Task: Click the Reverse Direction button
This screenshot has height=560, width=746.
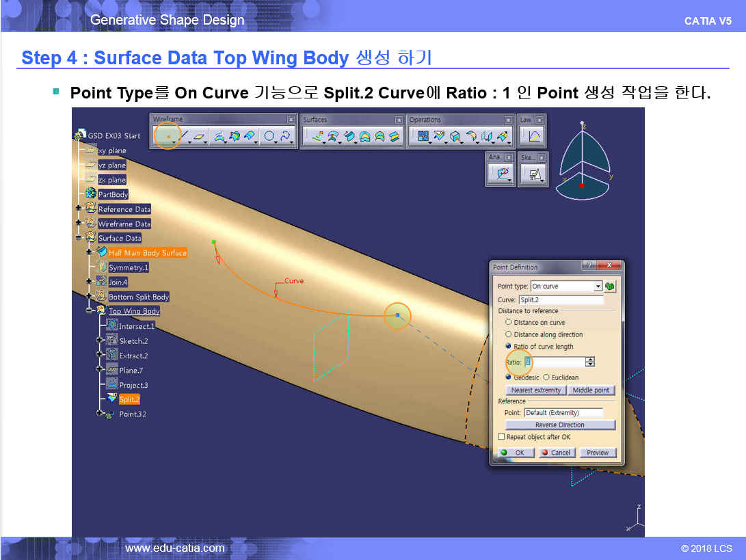Action: (559, 425)
